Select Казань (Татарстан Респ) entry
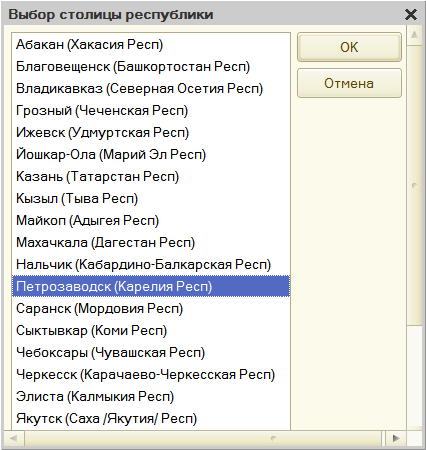426x450 pixels. tap(151, 176)
